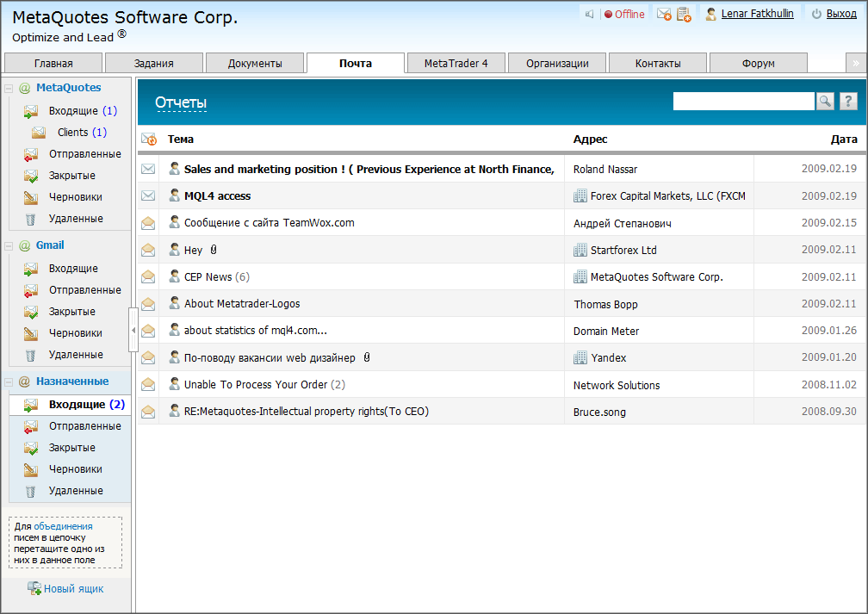Viewport: 868px width, 614px height.
Task: Select the MetaTrader 4 tab
Action: (x=456, y=63)
